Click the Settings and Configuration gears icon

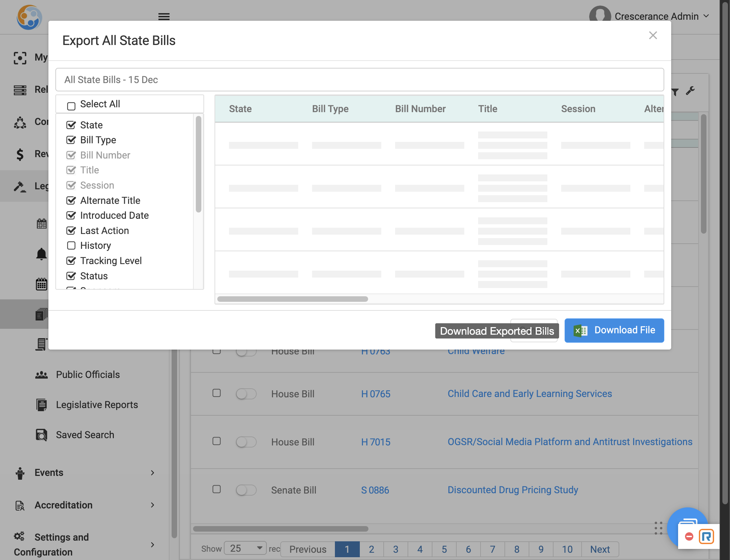(19, 536)
